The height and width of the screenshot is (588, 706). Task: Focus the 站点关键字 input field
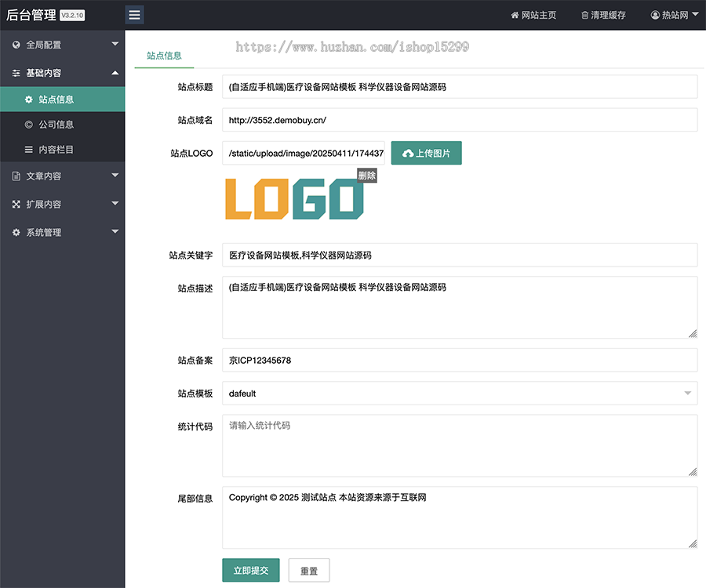pyautogui.click(x=460, y=255)
